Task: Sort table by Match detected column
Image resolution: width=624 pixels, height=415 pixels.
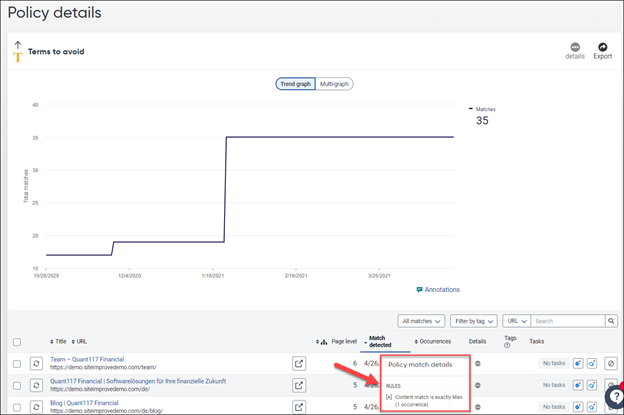Action: click(380, 341)
